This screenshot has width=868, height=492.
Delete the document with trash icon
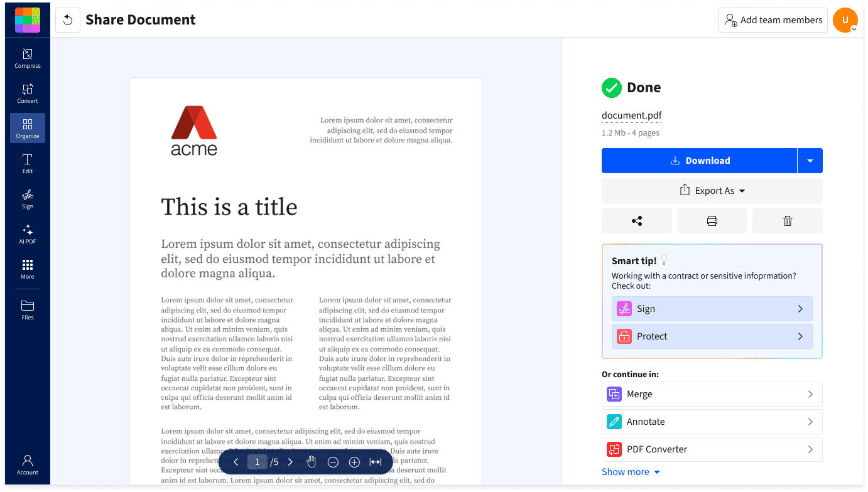click(788, 221)
